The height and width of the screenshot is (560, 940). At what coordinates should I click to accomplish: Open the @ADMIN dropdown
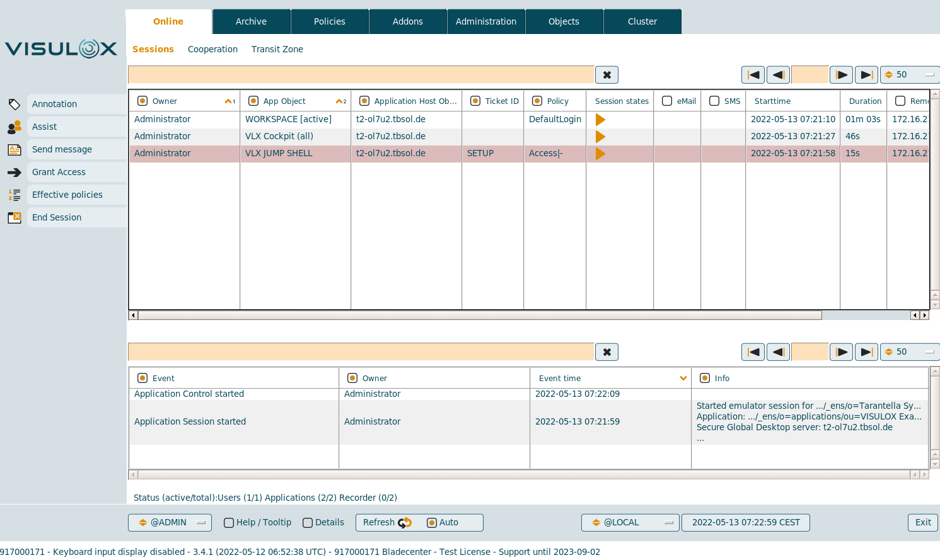click(170, 523)
